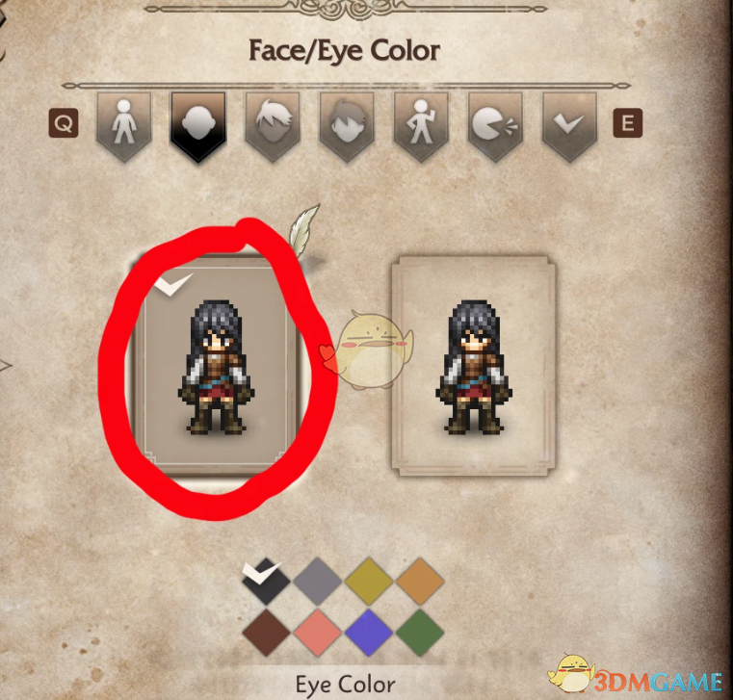Open the hair color tab icon

(347, 127)
